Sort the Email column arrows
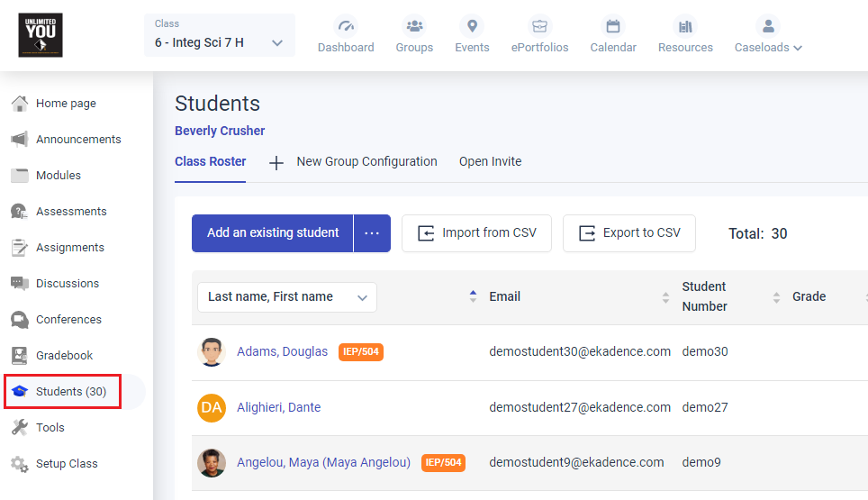The width and height of the screenshot is (868, 500). coord(665,297)
